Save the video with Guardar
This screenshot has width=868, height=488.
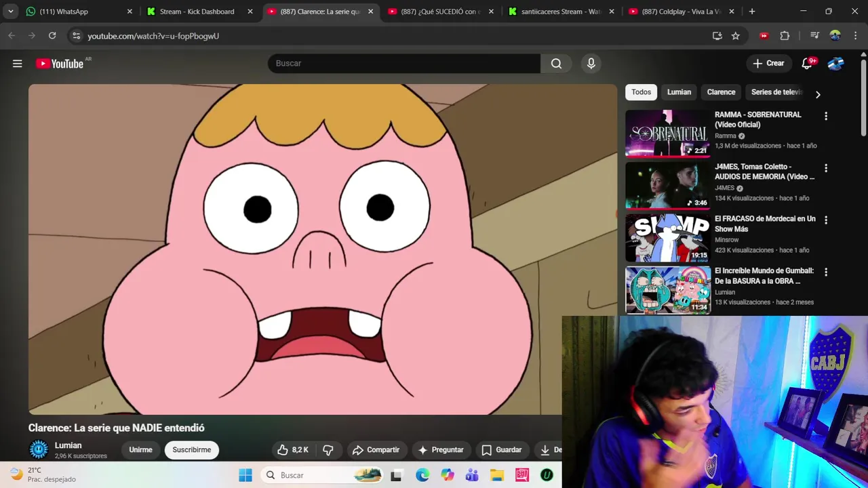(x=502, y=449)
